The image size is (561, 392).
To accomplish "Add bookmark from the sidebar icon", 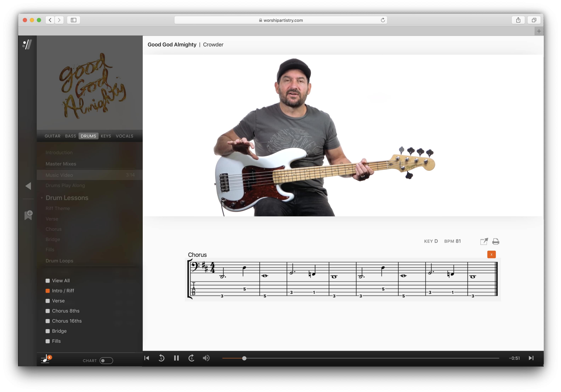I will pyautogui.click(x=28, y=215).
